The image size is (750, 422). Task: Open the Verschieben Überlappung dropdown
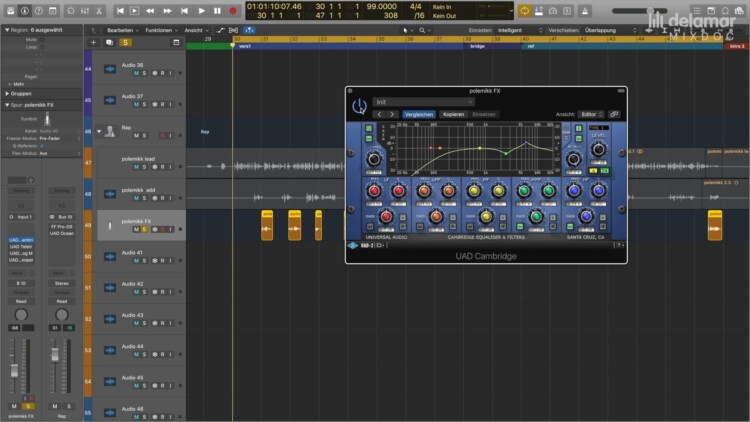coord(610,30)
